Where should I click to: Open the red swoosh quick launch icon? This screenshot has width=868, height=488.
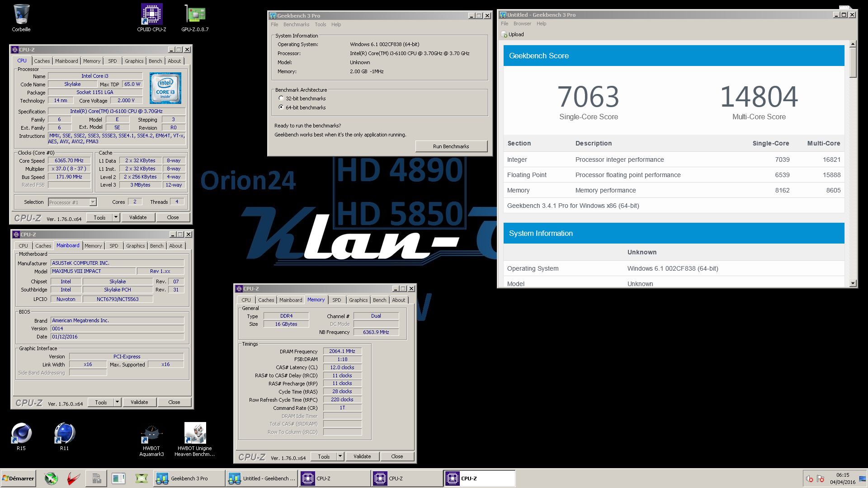(74, 479)
